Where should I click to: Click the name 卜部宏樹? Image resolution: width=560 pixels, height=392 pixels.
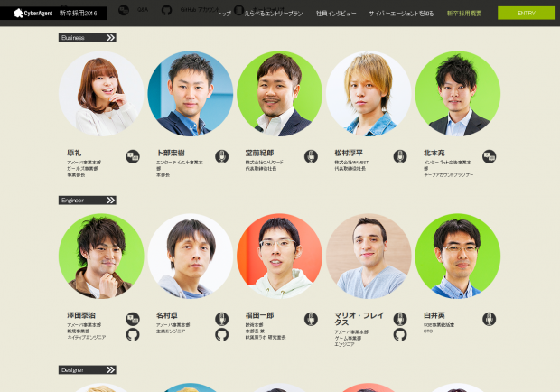tap(171, 153)
